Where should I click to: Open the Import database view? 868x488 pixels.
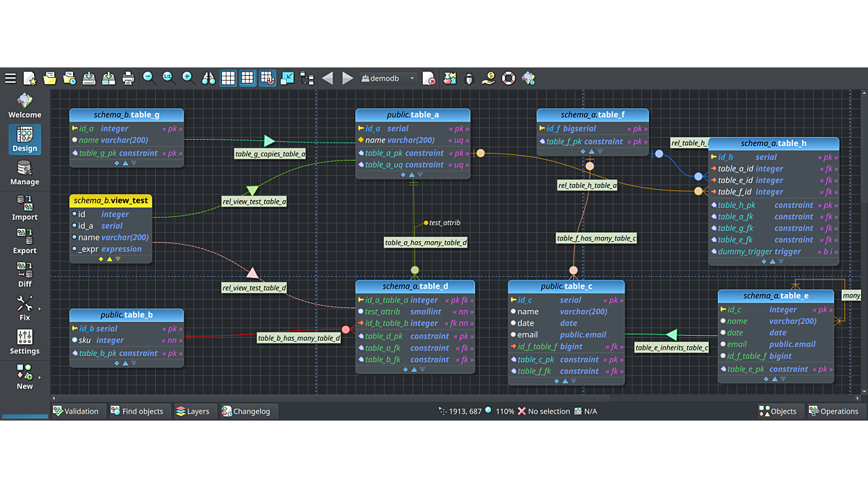click(24, 208)
